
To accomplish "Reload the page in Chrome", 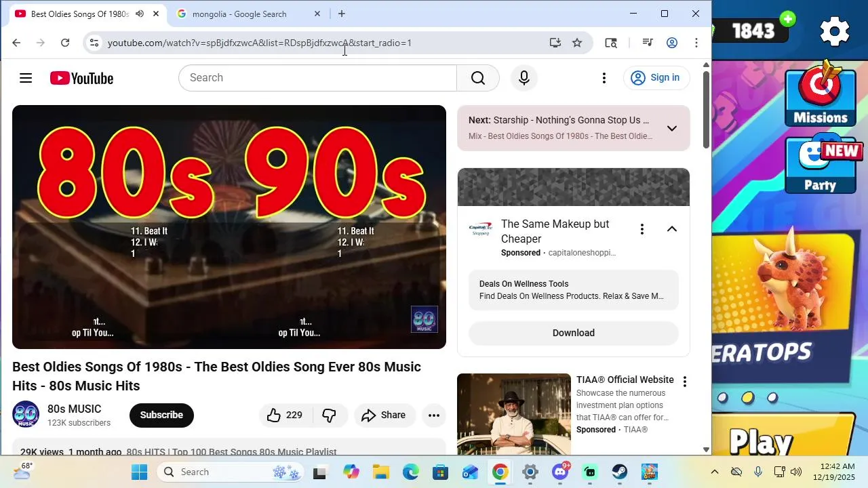I will (65, 43).
